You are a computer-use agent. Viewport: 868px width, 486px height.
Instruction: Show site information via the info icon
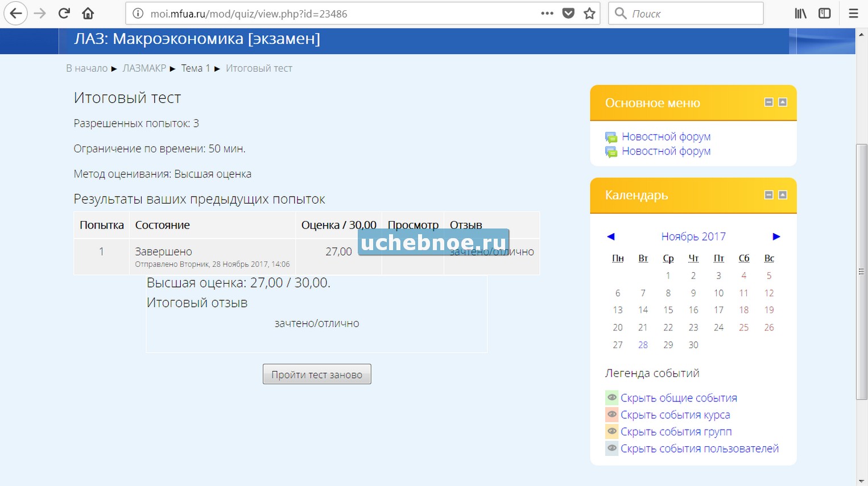click(138, 14)
